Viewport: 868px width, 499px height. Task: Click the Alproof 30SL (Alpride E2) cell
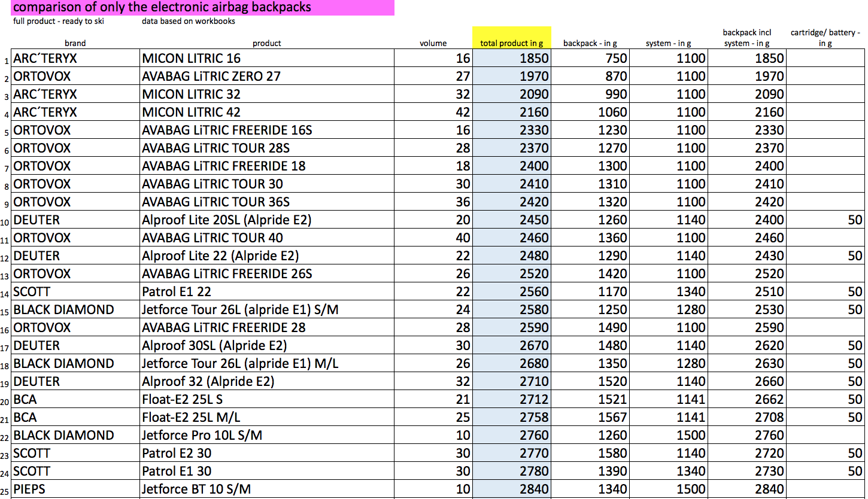click(214, 346)
